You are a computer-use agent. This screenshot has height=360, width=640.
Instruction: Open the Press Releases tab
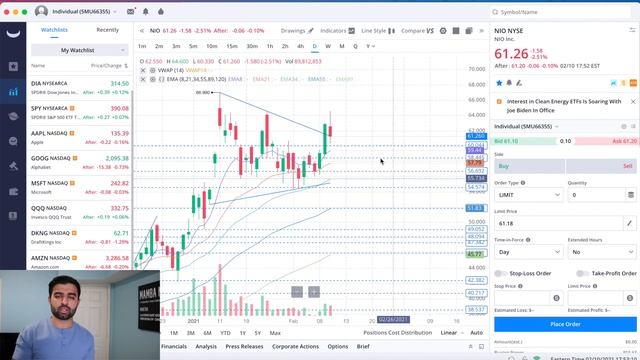coord(244,346)
